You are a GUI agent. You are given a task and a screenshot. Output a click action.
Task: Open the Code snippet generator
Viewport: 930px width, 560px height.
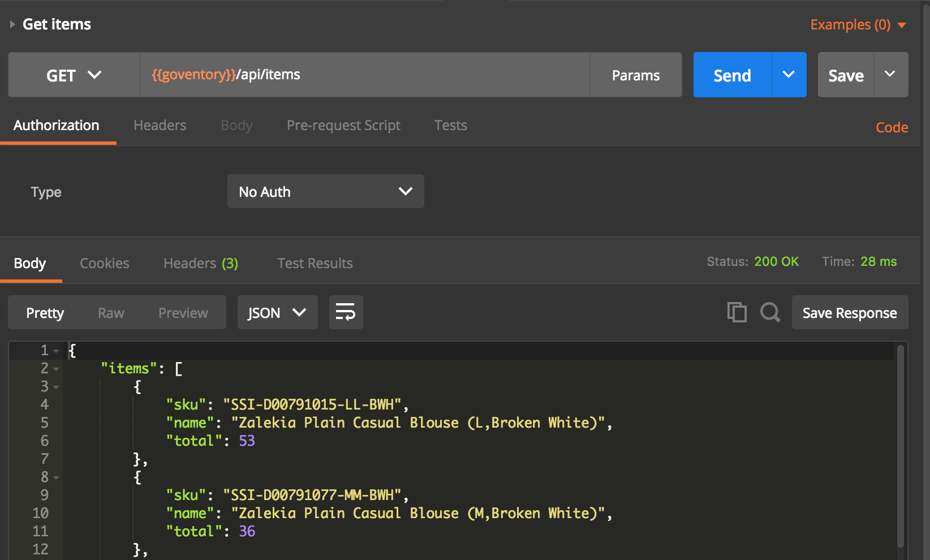coord(892,127)
